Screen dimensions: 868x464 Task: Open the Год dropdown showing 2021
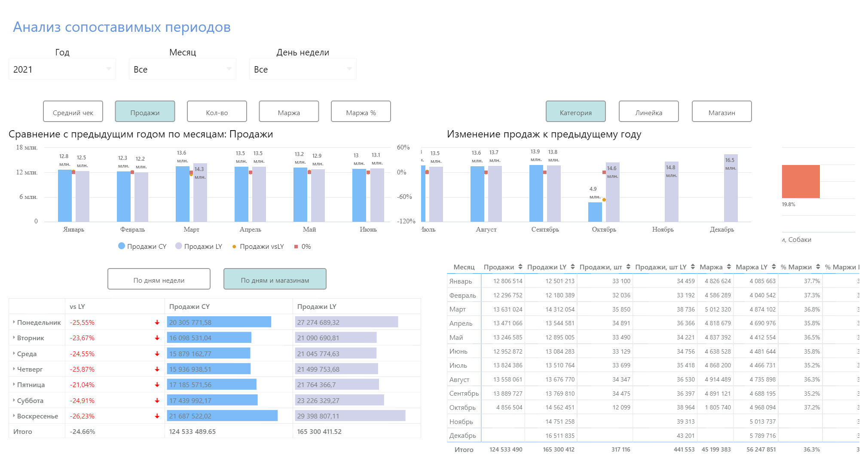coord(62,69)
